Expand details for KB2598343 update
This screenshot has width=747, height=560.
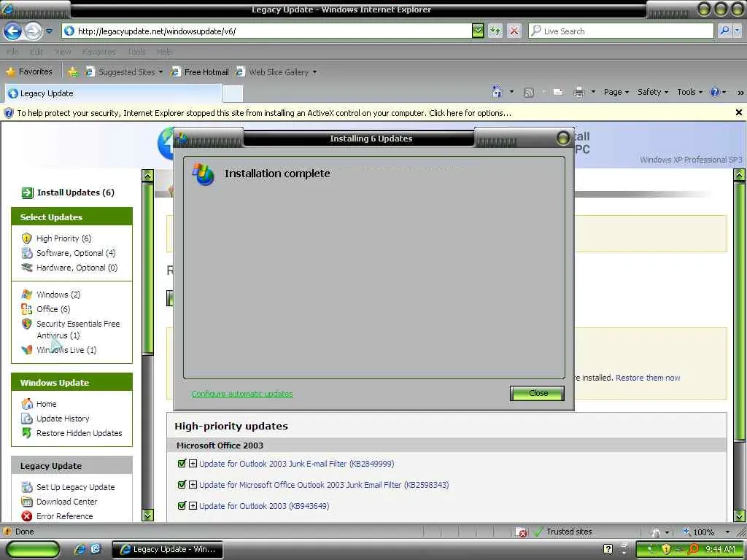[193, 485]
